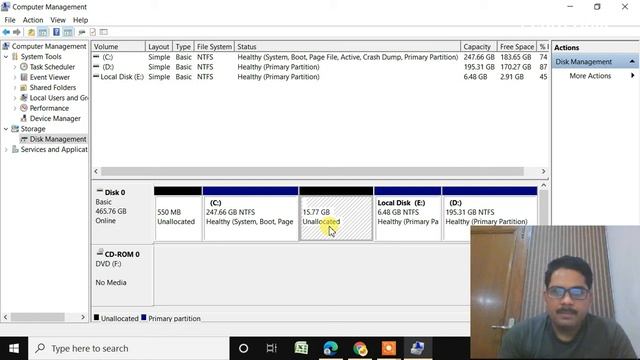Launch Excel from the taskbar

coord(301,348)
